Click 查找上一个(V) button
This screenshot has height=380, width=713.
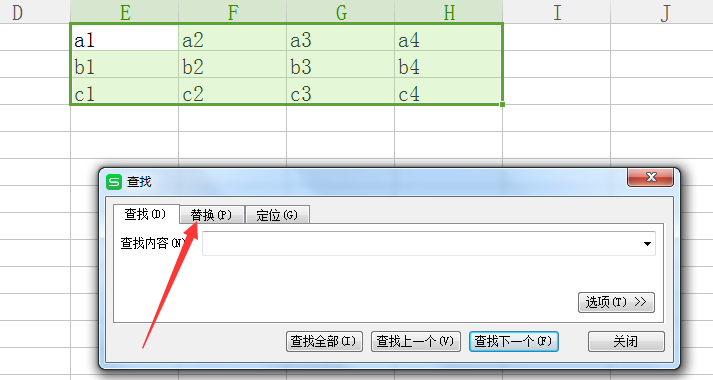[416, 341]
